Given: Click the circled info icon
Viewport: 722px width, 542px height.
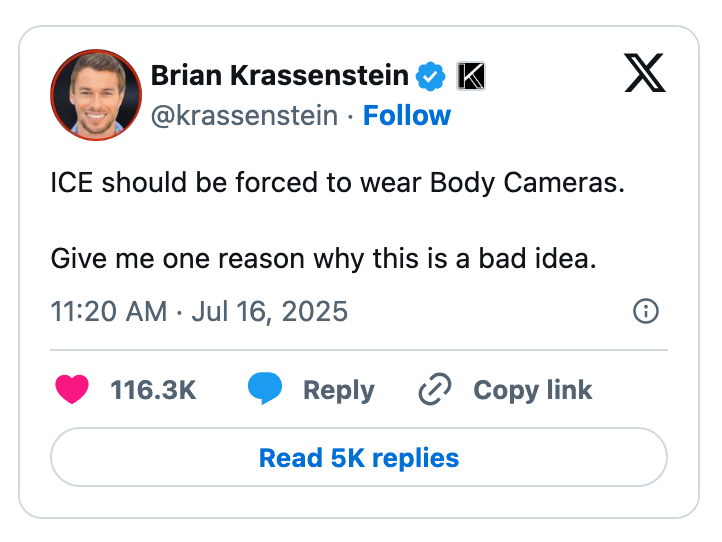Looking at the screenshot, I should (646, 312).
